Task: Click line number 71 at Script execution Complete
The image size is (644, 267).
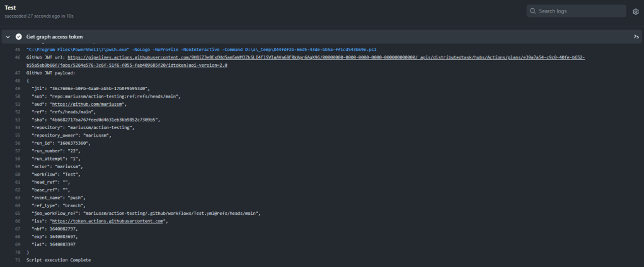Action: [18, 260]
